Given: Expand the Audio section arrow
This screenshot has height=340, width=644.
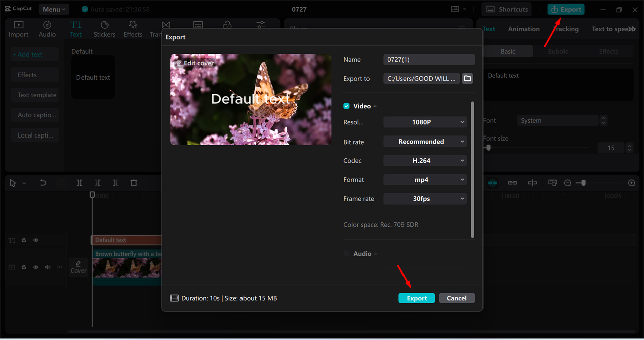Looking at the screenshot, I should pyautogui.click(x=376, y=254).
